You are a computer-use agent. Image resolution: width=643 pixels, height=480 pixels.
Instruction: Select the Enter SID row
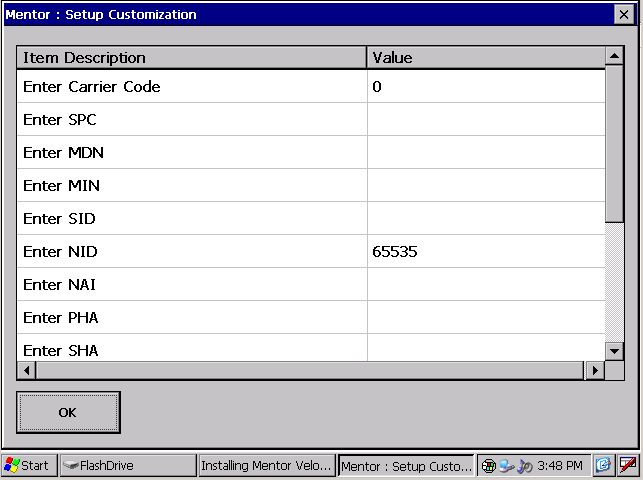[311, 218]
